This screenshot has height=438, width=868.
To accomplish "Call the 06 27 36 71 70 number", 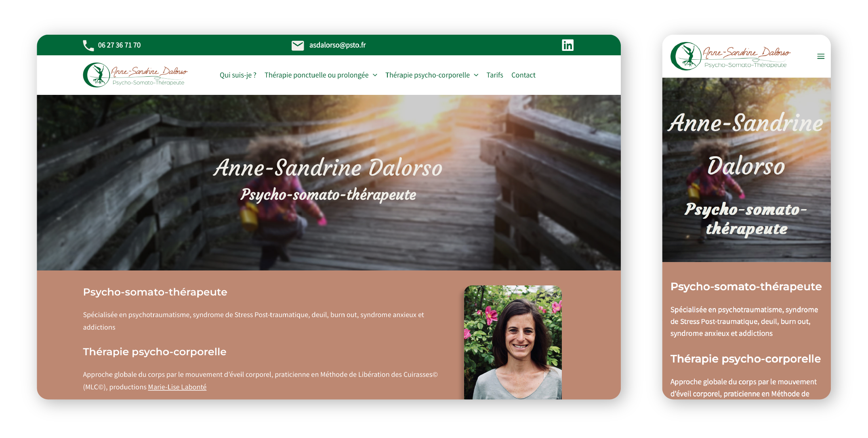I will [120, 45].
